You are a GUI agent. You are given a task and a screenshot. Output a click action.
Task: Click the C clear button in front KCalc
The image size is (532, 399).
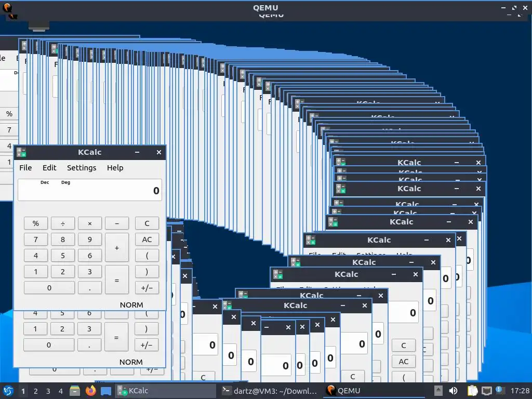[147, 223]
